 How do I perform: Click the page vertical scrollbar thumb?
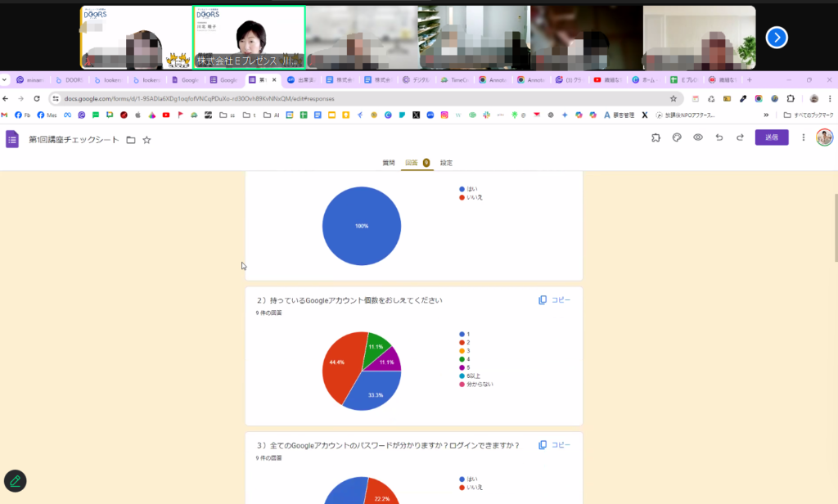click(836, 227)
